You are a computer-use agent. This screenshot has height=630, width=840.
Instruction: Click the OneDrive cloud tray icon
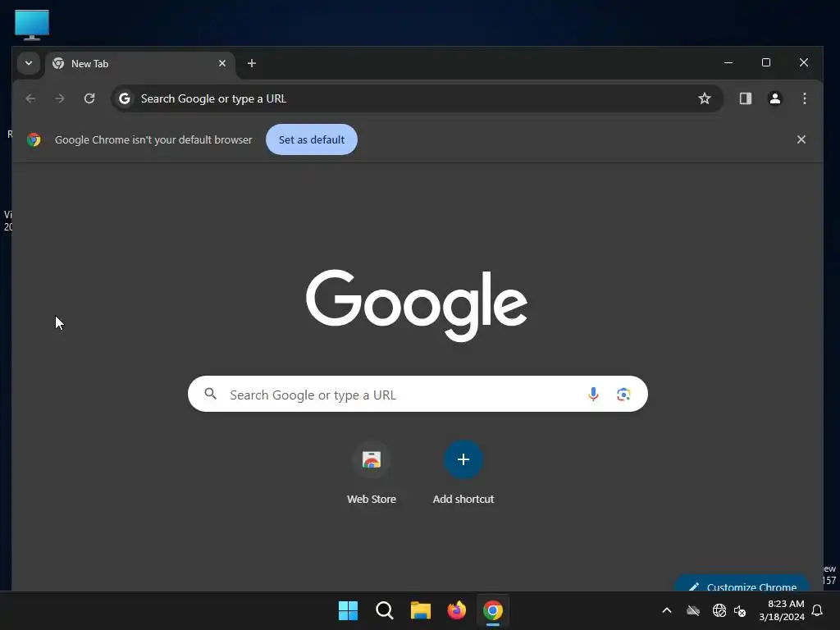pyautogui.click(x=693, y=610)
